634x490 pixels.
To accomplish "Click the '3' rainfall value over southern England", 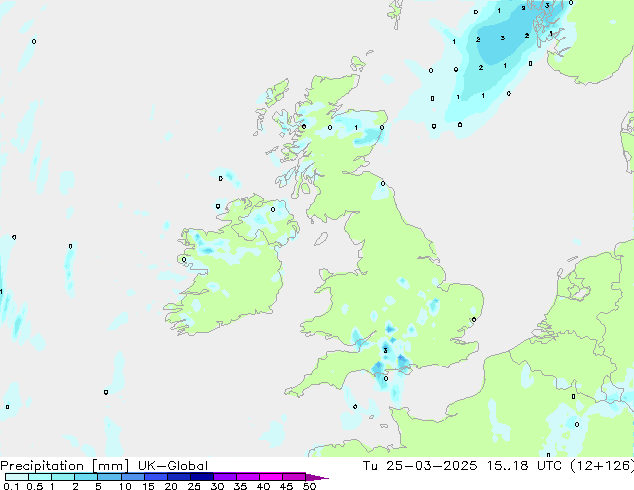I will 385,351.
